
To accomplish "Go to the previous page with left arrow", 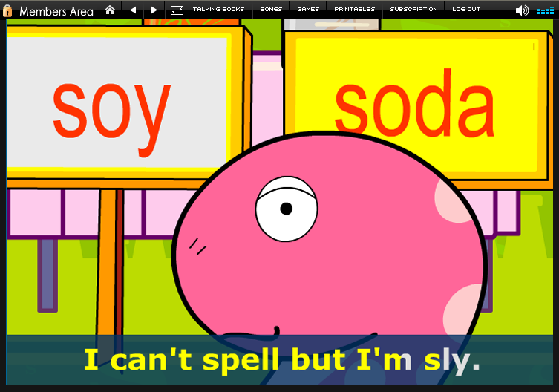I will (133, 10).
